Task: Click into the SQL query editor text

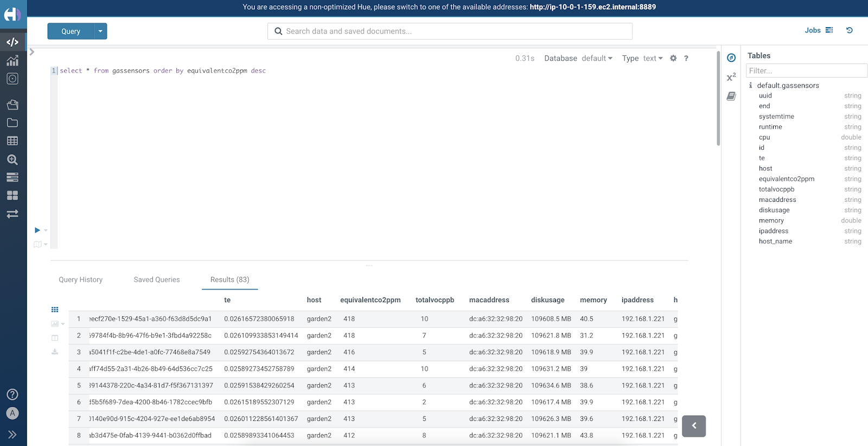Action: point(163,71)
